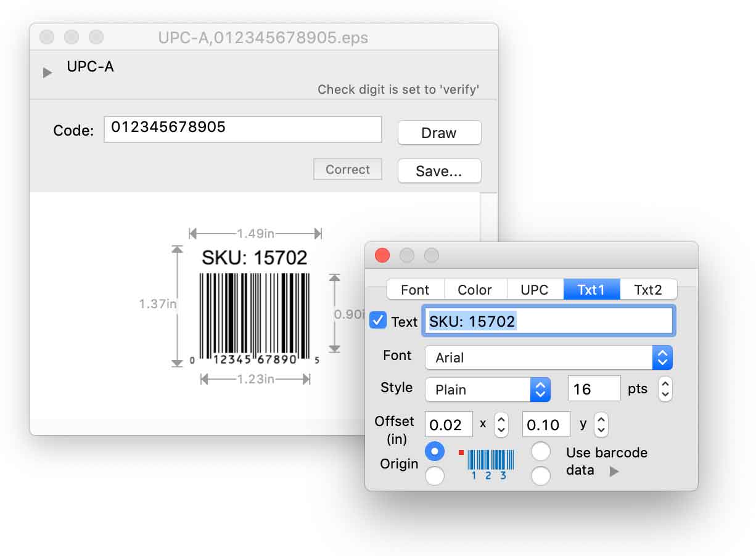Screen dimensions: 756x556
Task: Click the barcode preview showing SKU: 15702
Action: tap(253, 302)
